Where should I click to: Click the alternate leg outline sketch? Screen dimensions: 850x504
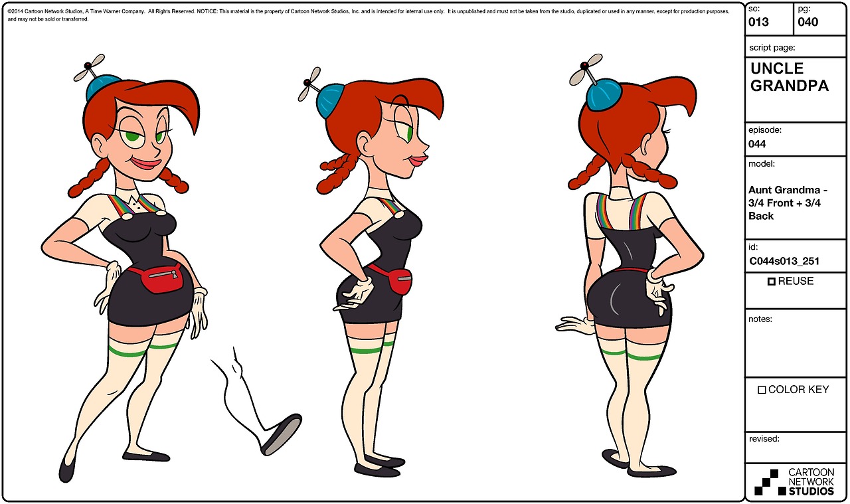click(258, 400)
